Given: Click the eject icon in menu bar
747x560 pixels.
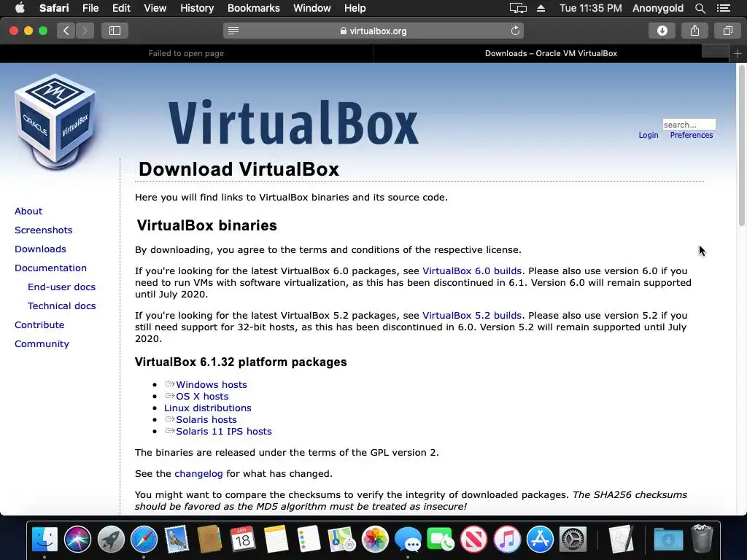Looking at the screenshot, I should click(x=541, y=8).
